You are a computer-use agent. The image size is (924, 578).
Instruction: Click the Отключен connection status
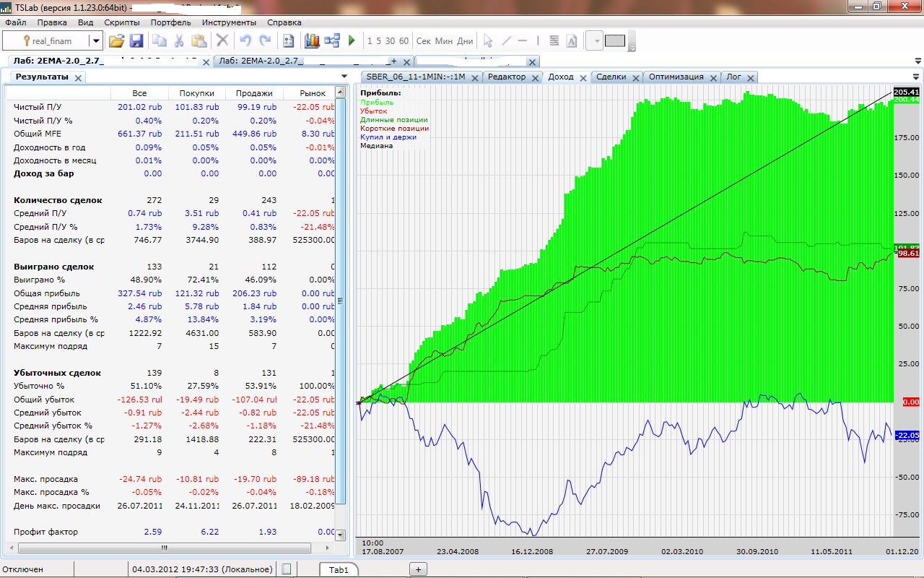coord(23,569)
